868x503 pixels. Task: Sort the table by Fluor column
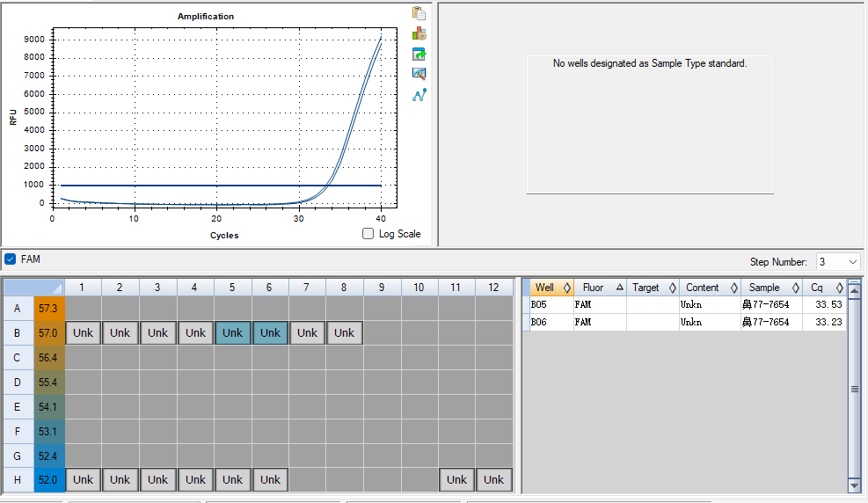pyautogui.click(x=600, y=288)
